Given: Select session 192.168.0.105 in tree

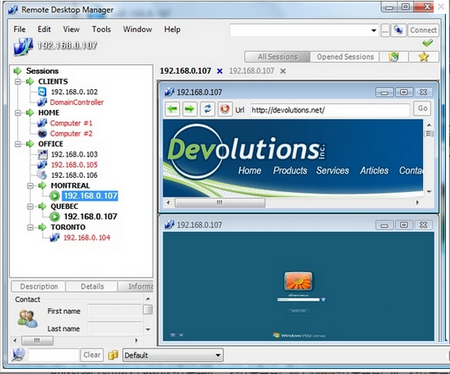Looking at the screenshot, I should coord(74,165).
